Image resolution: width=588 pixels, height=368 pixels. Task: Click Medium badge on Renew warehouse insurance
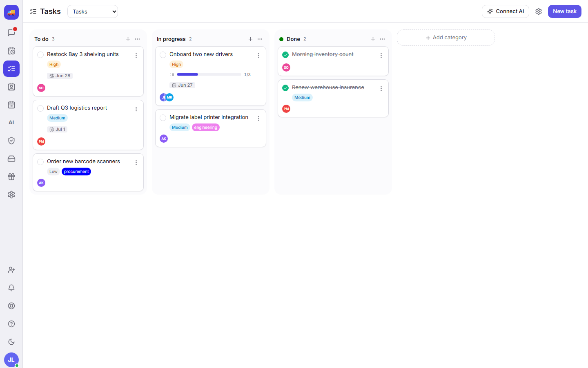point(302,98)
